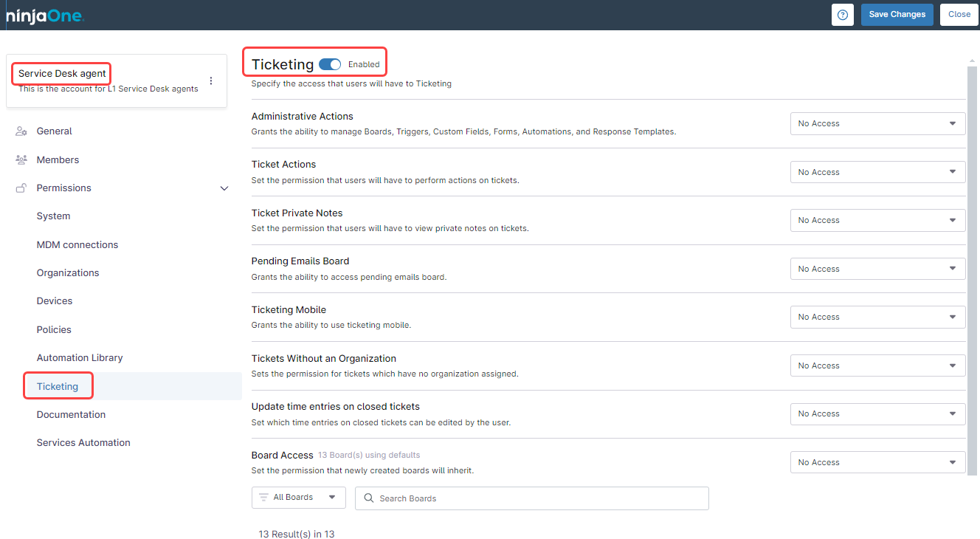Click the help icon in the top bar

click(x=842, y=15)
